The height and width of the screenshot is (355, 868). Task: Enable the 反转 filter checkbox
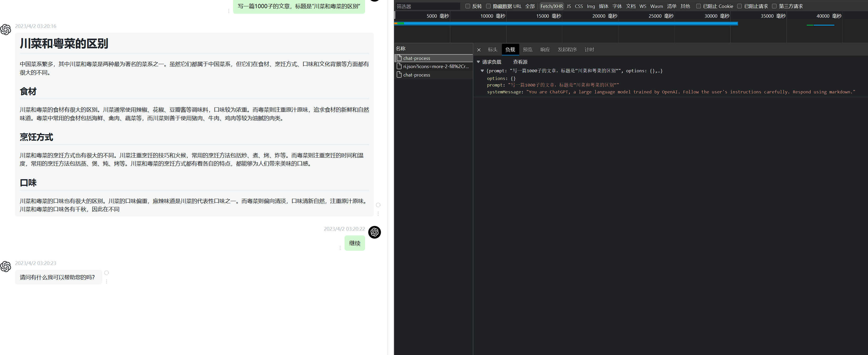tap(467, 6)
